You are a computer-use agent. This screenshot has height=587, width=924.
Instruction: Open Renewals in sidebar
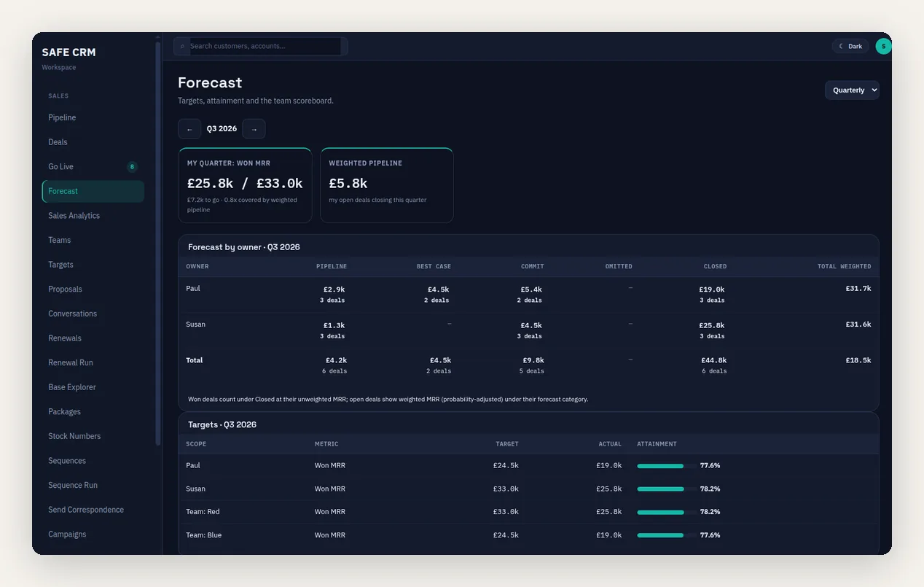pyautogui.click(x=93, y=338)
